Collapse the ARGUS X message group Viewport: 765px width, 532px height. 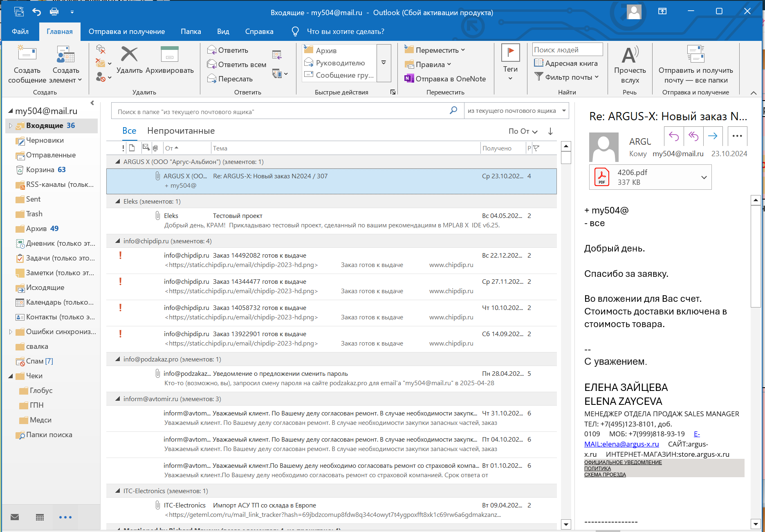pos(118,162)
